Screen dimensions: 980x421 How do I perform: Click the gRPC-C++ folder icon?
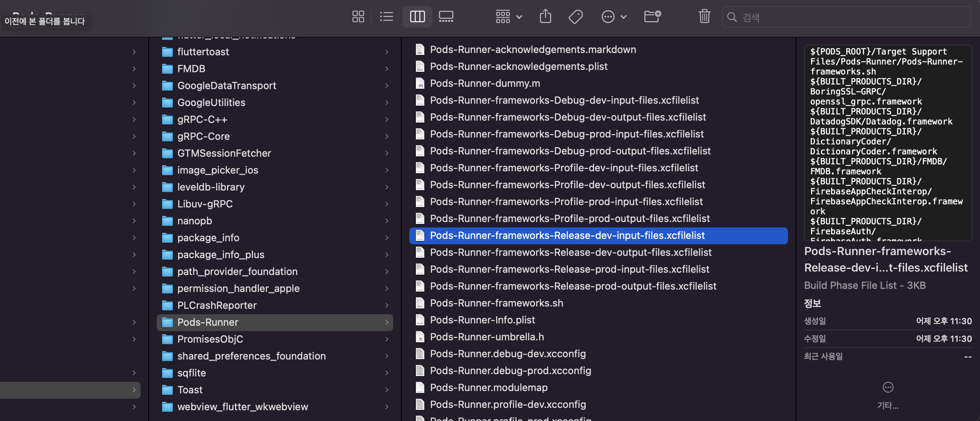tap(167, 119)
